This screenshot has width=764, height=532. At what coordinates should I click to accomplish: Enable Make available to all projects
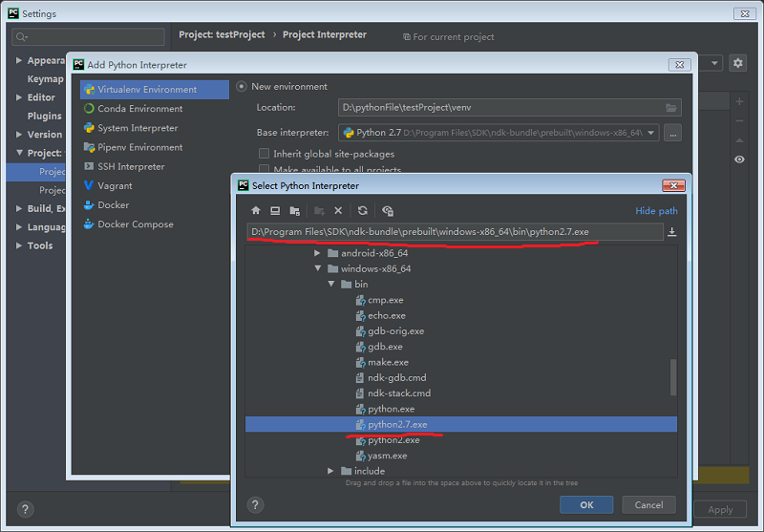pos(264,170)
